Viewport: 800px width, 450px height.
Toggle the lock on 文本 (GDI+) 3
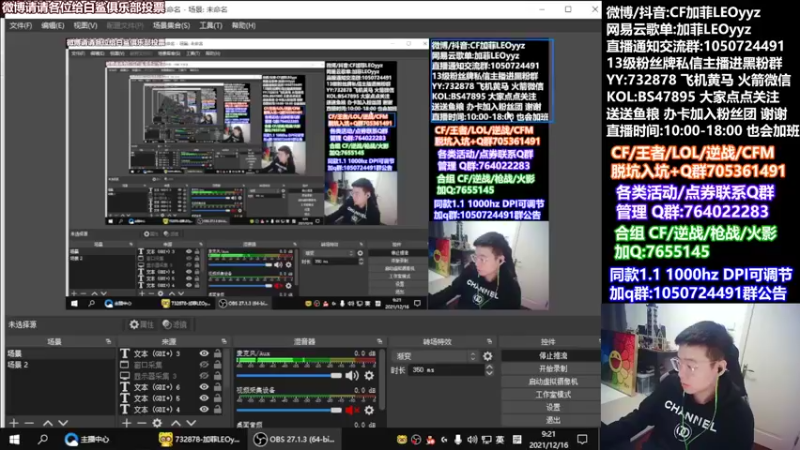pyautogui.click(x=218, y=353)
